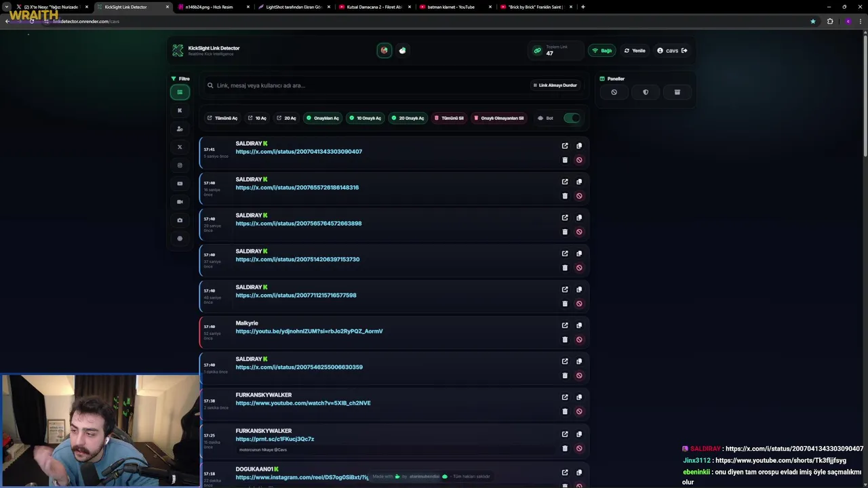Click Onaylı Olmayanları Sil button

[498, 118]
